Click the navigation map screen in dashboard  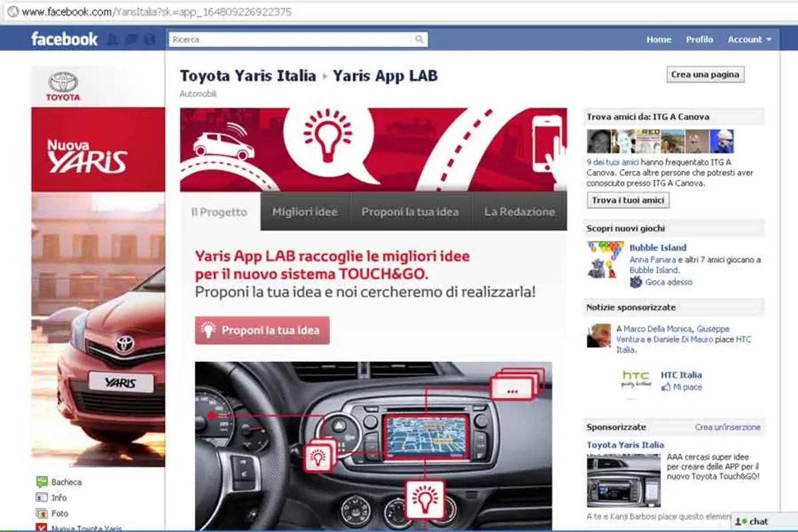tap(427, 437)
